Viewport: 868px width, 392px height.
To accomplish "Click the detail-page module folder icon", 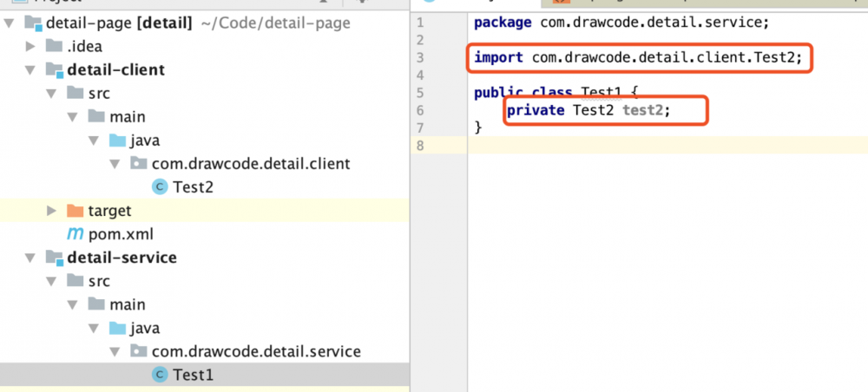I will [x=33, y=23].
